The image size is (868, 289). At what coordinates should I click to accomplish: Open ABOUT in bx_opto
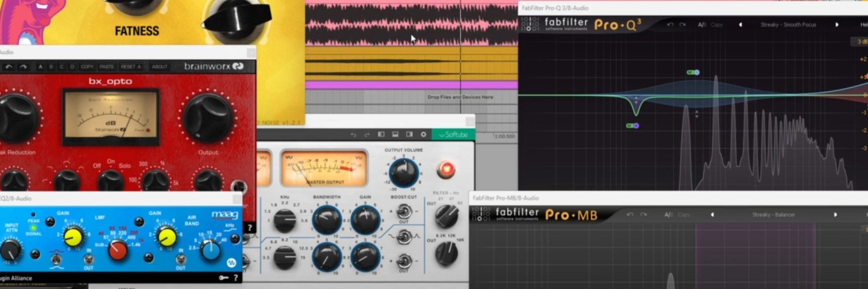pyautogui.click(x=159, y=67)
